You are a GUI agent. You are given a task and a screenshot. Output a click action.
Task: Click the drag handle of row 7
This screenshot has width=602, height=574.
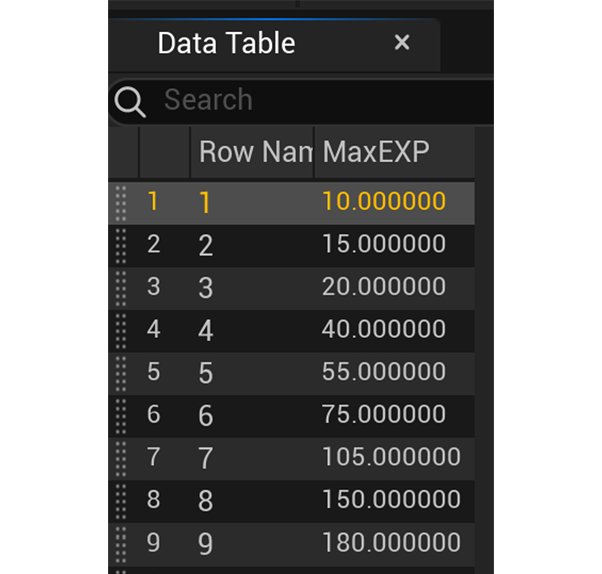(121, 458)
